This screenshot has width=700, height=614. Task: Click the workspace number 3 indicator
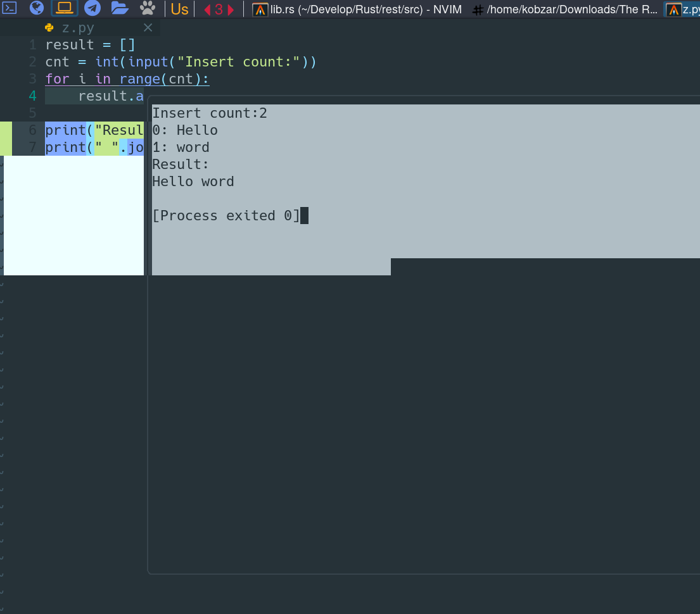click(220, 9)
